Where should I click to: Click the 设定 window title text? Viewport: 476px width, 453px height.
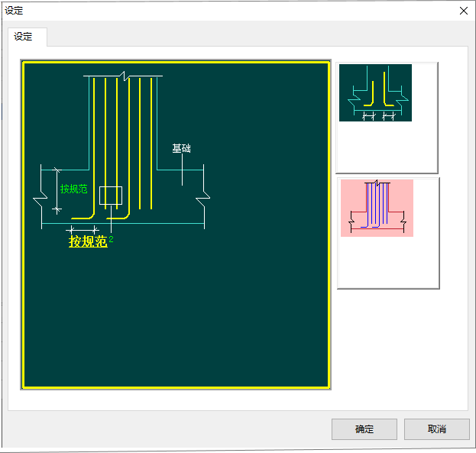14,11
